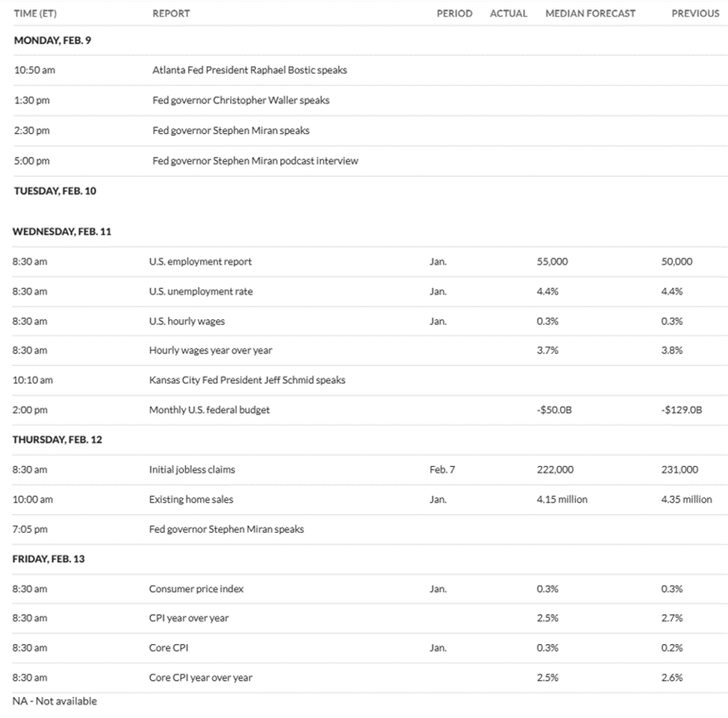Click the Core CPI year over year report
Screen dimensions: 728x718
point(200,678)
